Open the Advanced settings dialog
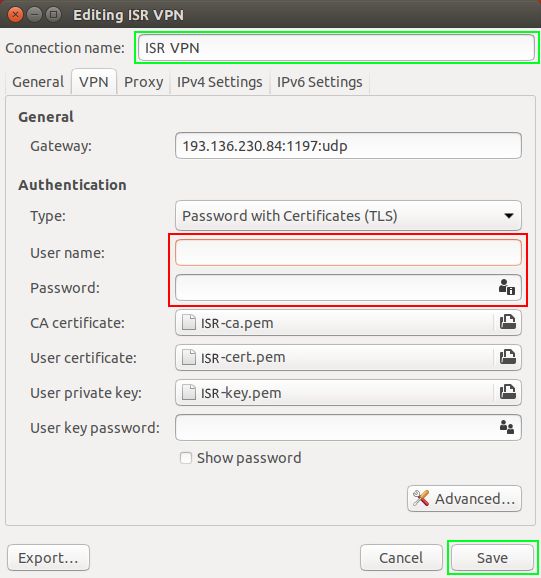The height and width of the screenshot is (578, 541). [464, 498]
